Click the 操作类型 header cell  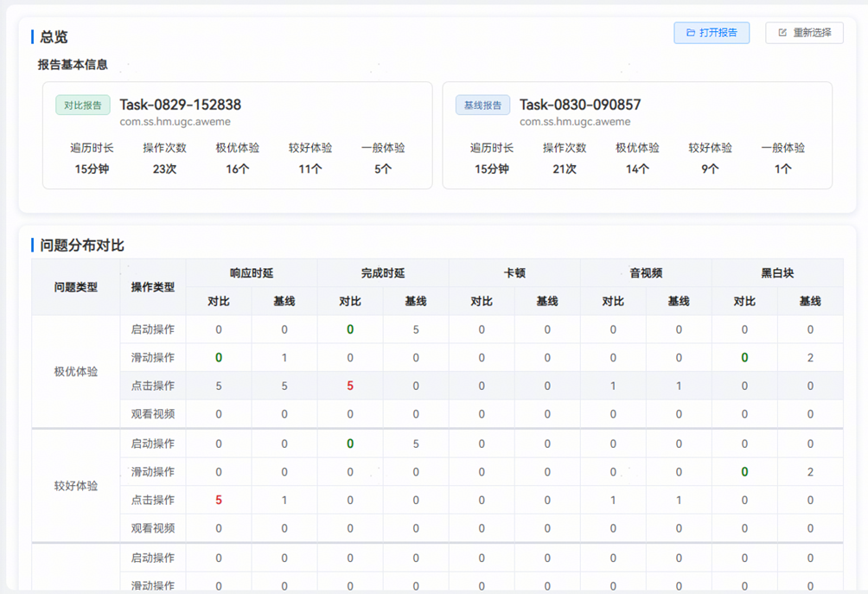tap(153, 287)
